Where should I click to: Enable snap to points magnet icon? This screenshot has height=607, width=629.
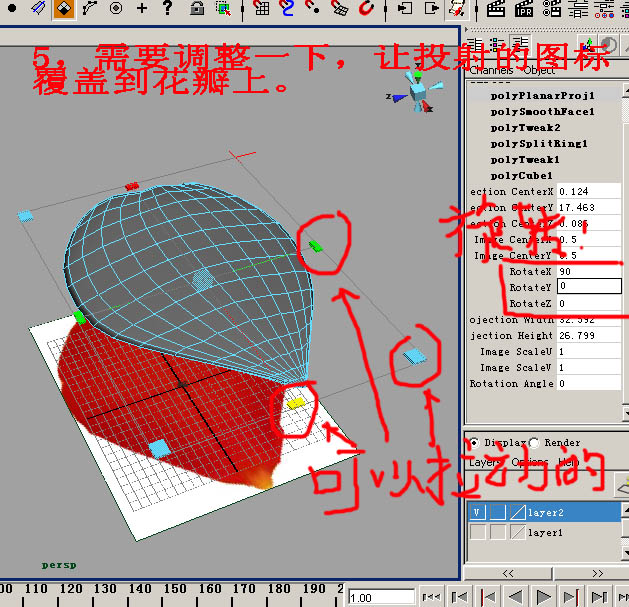[312, 8]
